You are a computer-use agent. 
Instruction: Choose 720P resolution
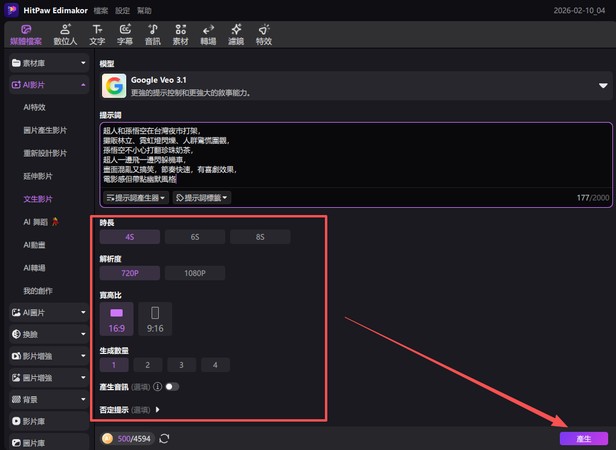point(130,273)
